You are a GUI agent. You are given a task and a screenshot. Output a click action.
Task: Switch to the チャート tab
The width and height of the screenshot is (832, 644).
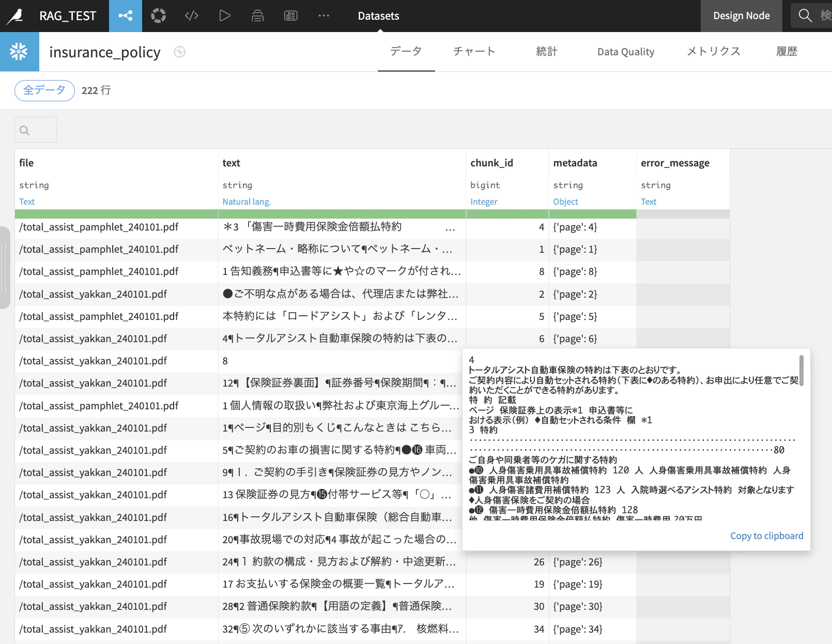[x=474, y=51]
